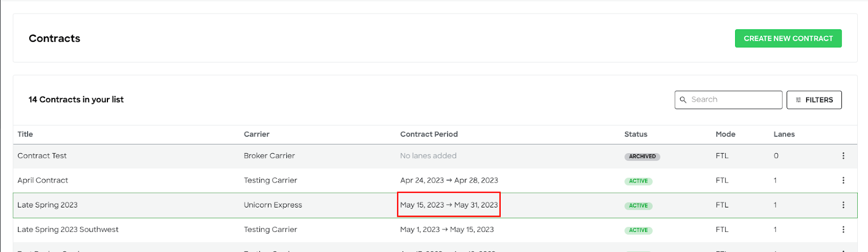The image size is (868, 252).
Task: Open the Late Spring 2023 contract
Action: pyautogui.click(x=435, y=205)
